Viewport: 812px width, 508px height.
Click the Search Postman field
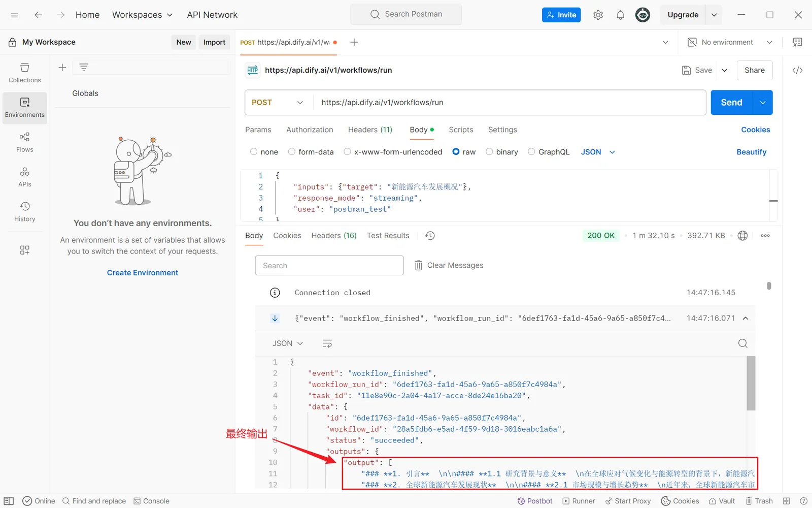click(406, 14)
